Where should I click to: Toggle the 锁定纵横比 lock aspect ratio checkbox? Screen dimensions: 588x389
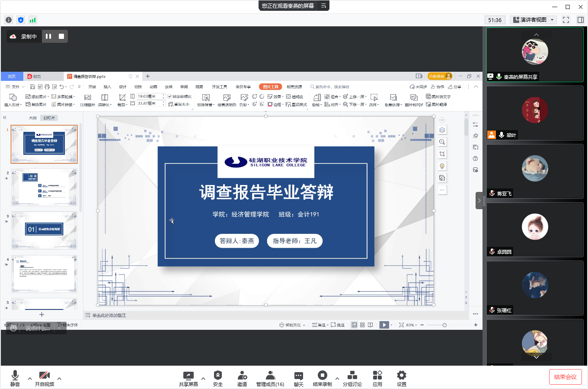point(169,97)
